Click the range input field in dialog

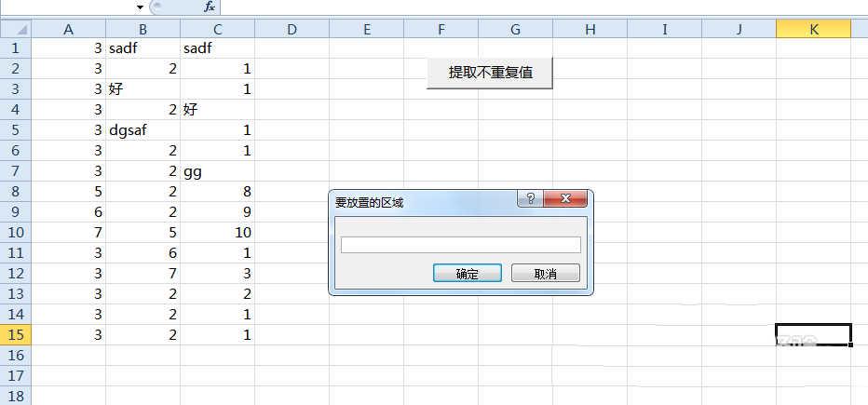(460, 245)
